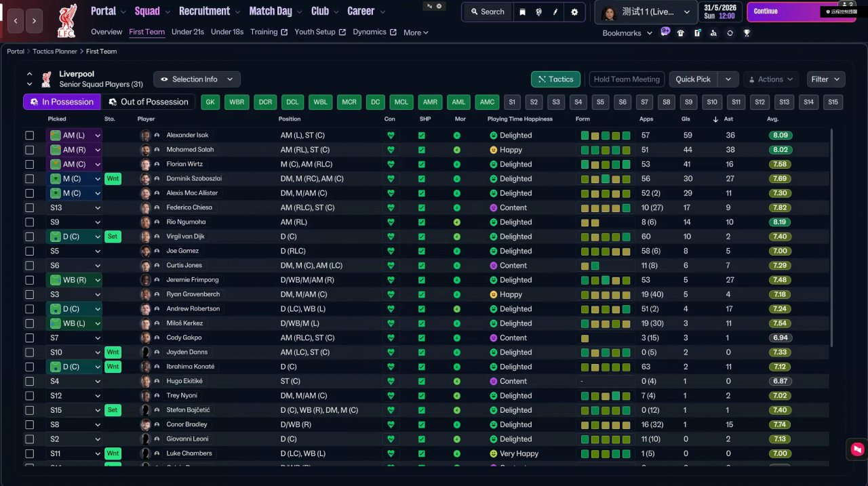Click Dominik Szoboszlai's Wnt status badge
Viewport: 868px width, 486px height.
click(x=113, y=178)
